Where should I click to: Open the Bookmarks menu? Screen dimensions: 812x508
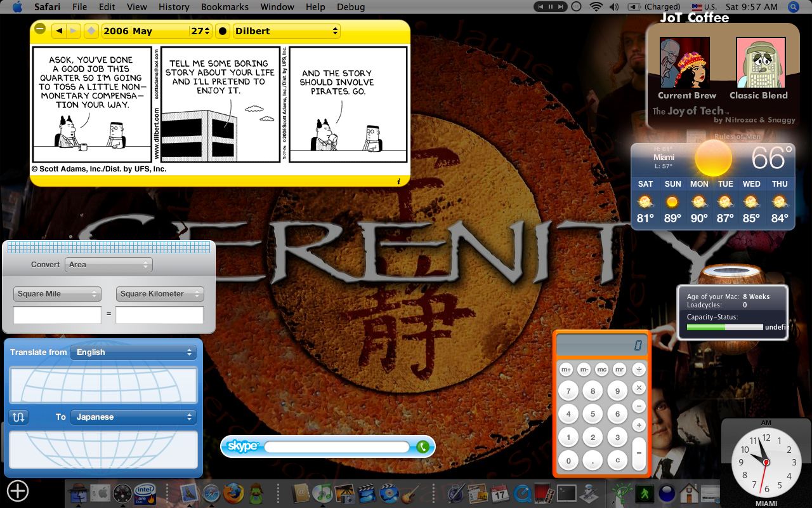click(x=225, y=7)
